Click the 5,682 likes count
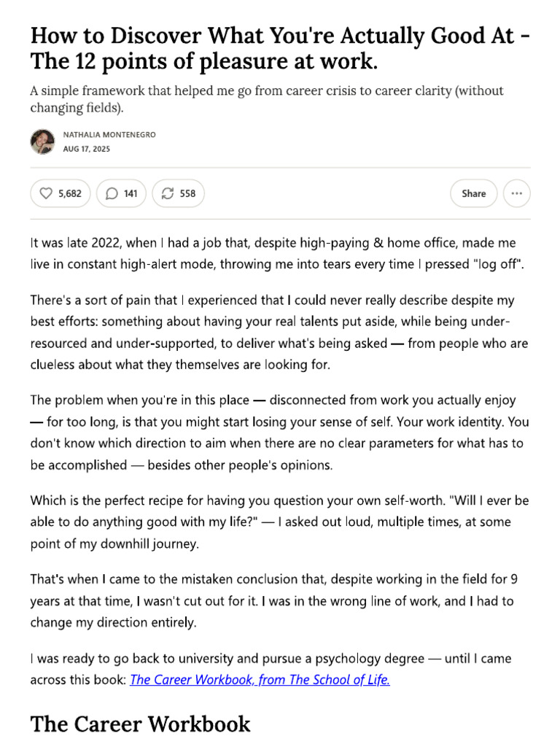The height and width of the screenshot is (747, 560). pyautogui.click(x=70, y=193)
